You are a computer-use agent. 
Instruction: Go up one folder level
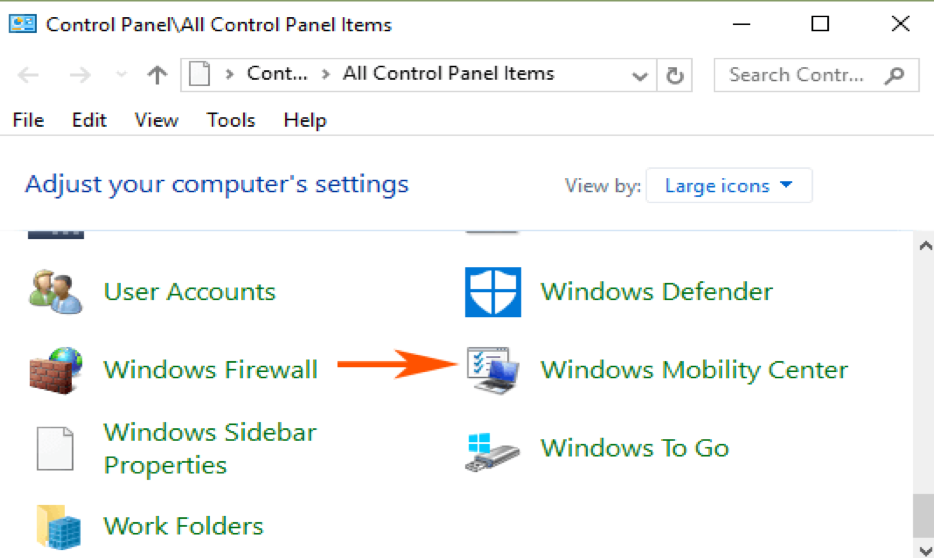tap(156, 75)
